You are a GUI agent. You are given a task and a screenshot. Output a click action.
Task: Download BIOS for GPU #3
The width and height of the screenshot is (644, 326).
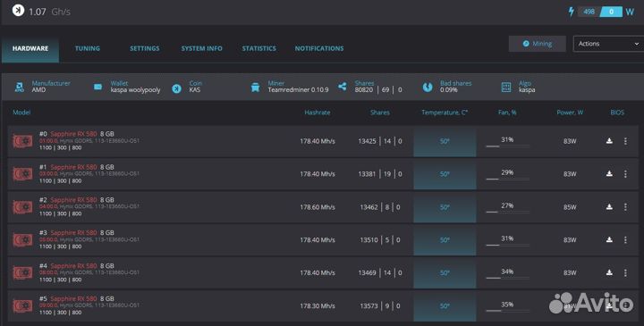pyautogui.click(x=609, y=239)
